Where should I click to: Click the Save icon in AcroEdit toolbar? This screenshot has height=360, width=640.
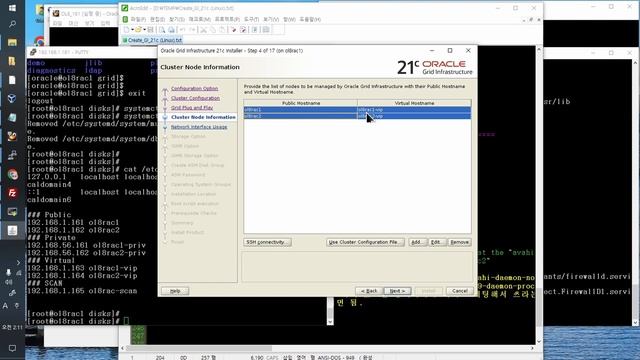pyautogui.click(x=150, y=30)
